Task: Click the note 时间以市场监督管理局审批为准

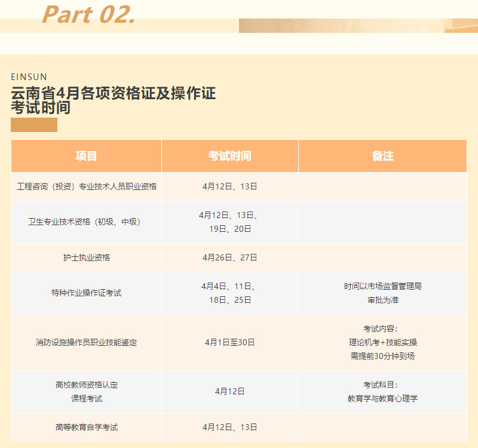Action: [x=382, y=293]
